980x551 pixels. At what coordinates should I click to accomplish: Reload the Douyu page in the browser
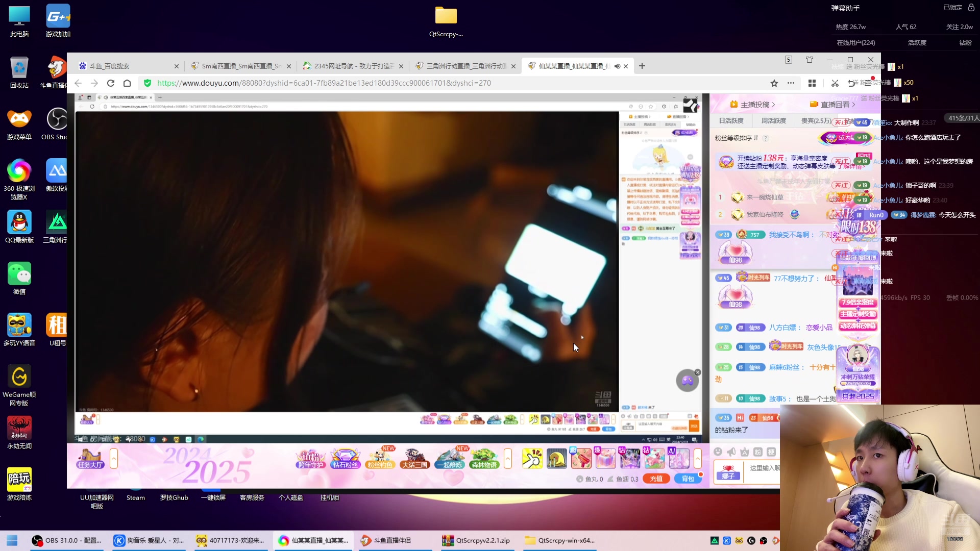coord(111,83)
